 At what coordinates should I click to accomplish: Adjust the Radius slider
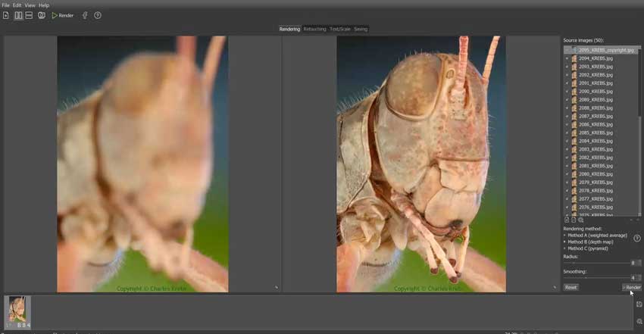596,263
